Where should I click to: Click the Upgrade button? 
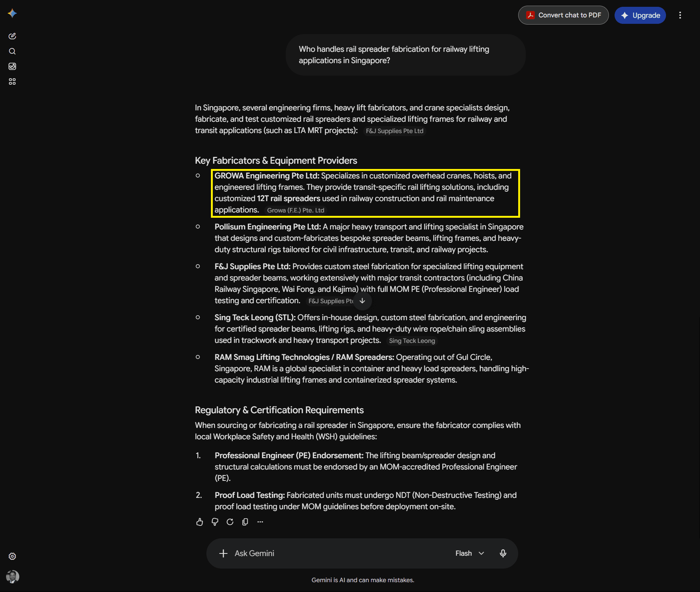click(x=640, y=15)
